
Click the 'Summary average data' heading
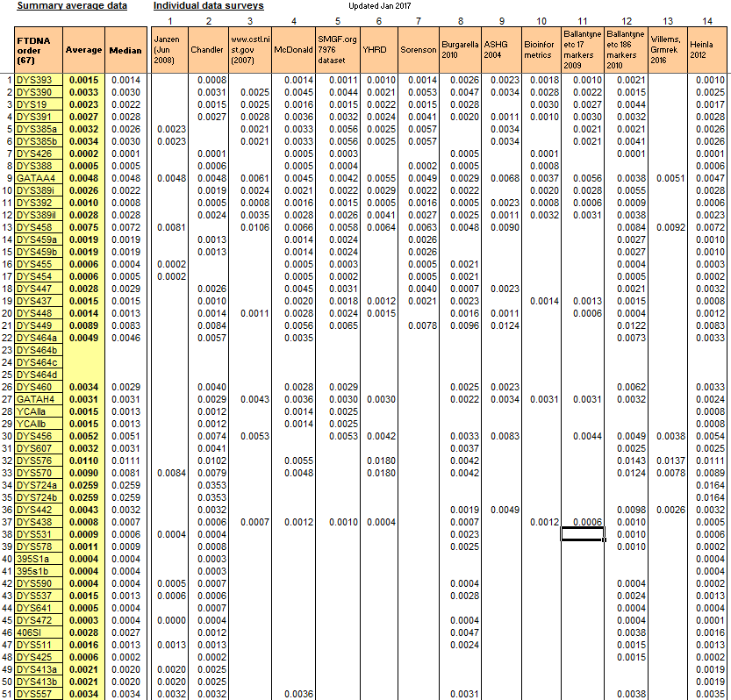pyautogui.click(x=72, y=6)
